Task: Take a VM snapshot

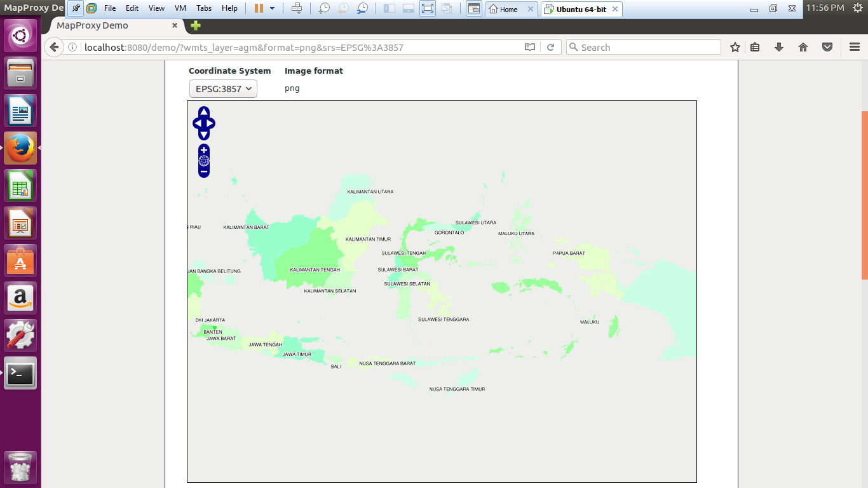Action: pos(324,8)
